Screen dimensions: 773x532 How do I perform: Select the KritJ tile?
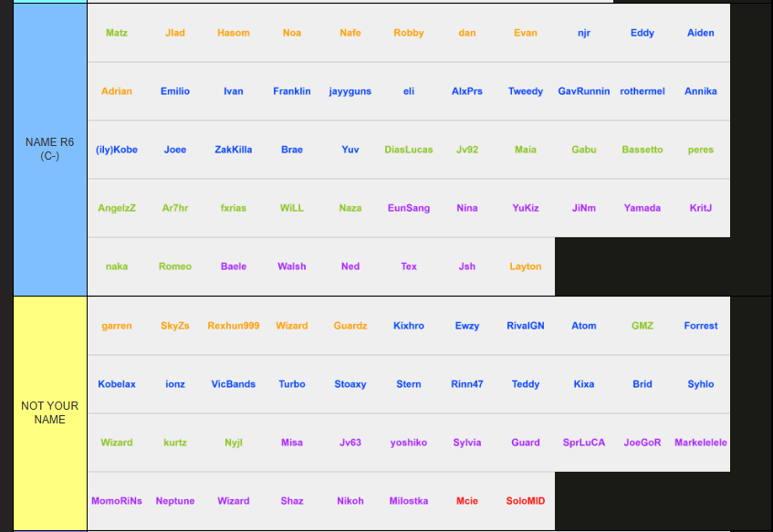701,208
